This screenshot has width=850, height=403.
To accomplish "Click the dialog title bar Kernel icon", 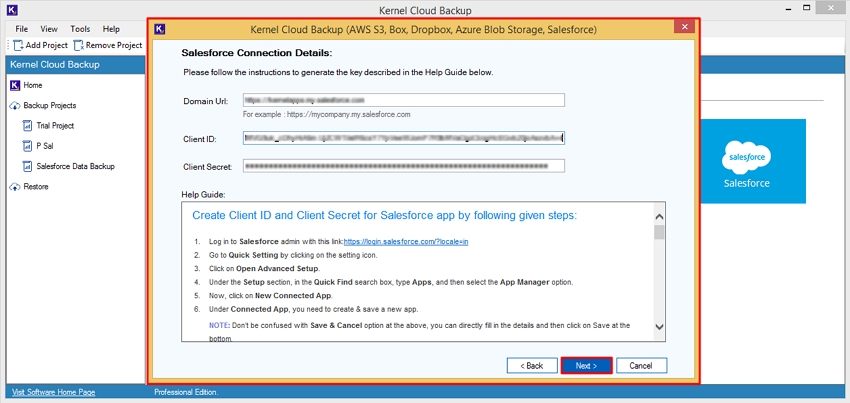I will (160, 29).
